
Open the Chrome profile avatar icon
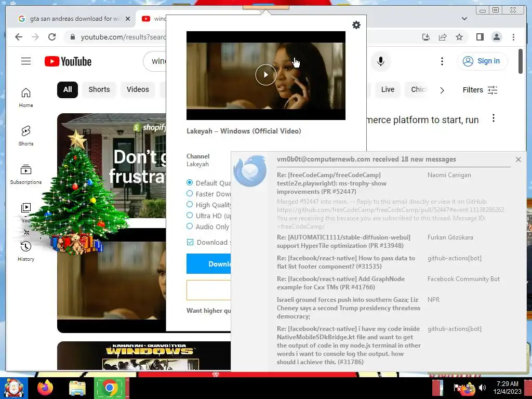496,37
